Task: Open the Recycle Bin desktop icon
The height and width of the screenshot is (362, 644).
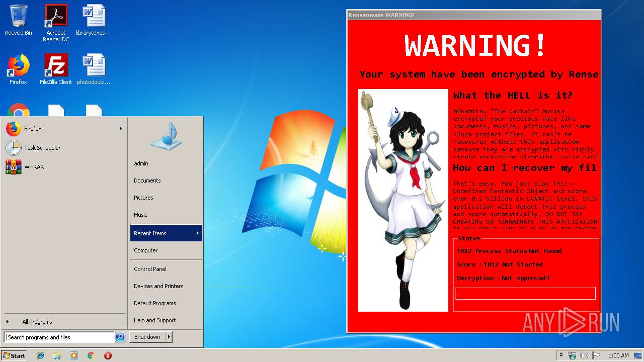Action: click(x=18, y=20)
